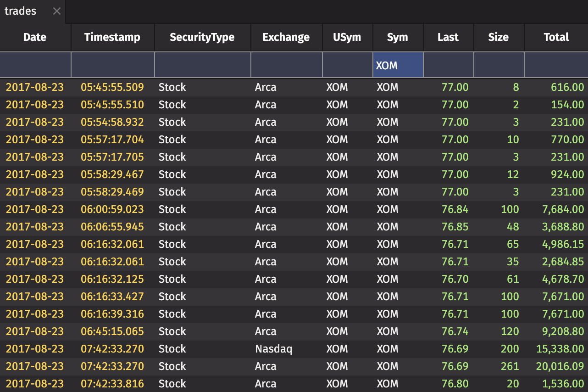Click the USym column header
The image size is (588, 392).
(x=347, y=38)
